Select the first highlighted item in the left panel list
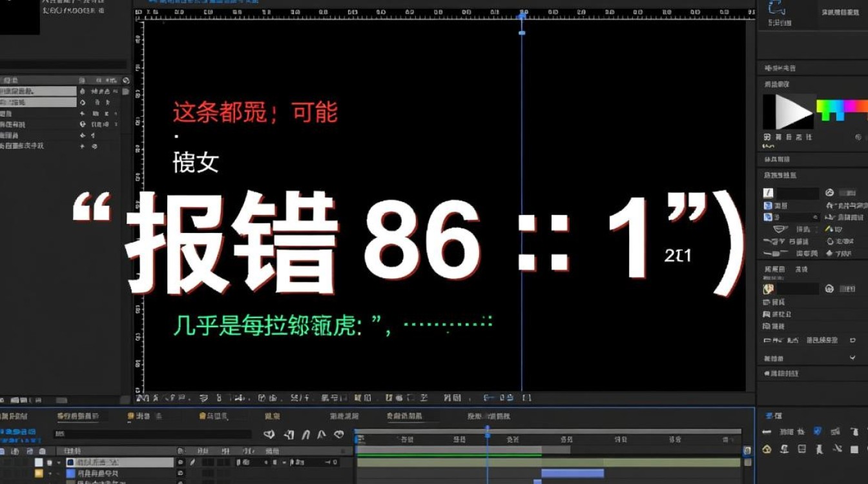 click(x=38, y=92)
